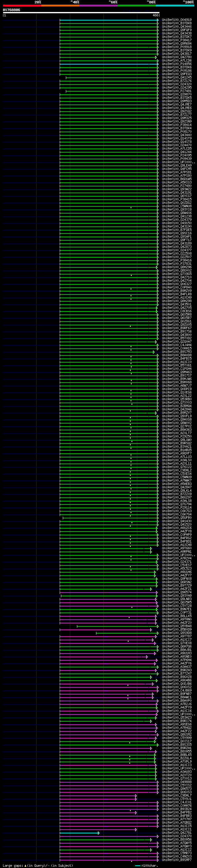The image size is (197, 868).
Task: Click the Large gaps legend text
Action: [38, 866]
